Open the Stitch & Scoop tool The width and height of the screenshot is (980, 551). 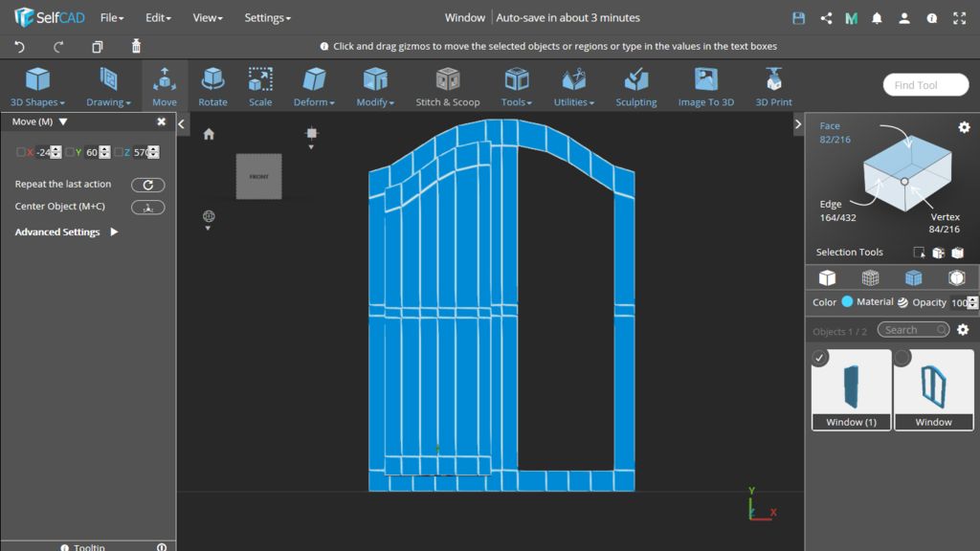point(447,86)
